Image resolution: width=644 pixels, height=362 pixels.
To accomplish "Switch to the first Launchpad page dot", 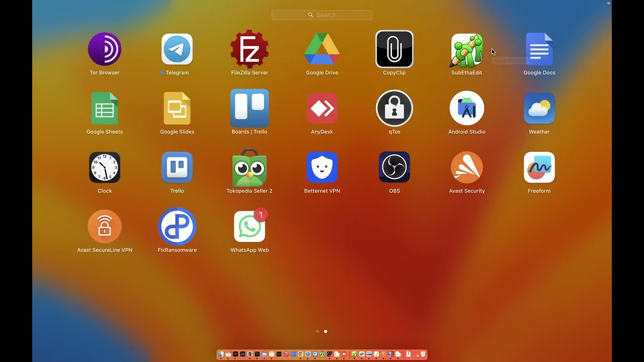I will (x=317, y=331).
